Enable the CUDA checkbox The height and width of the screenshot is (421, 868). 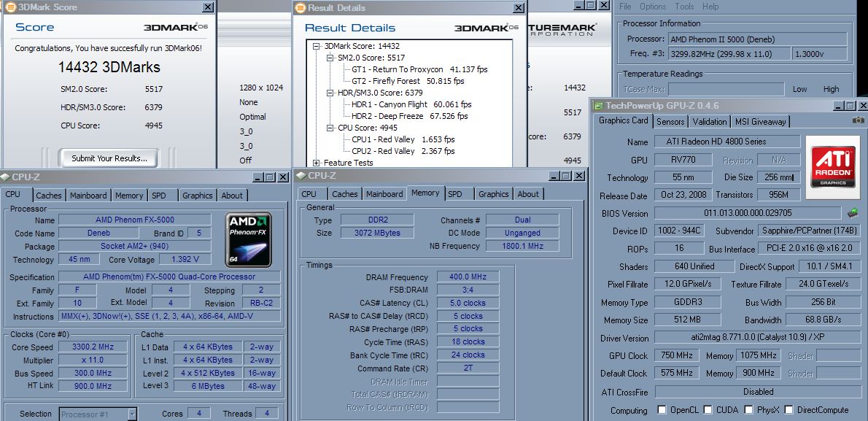[708, 410]
